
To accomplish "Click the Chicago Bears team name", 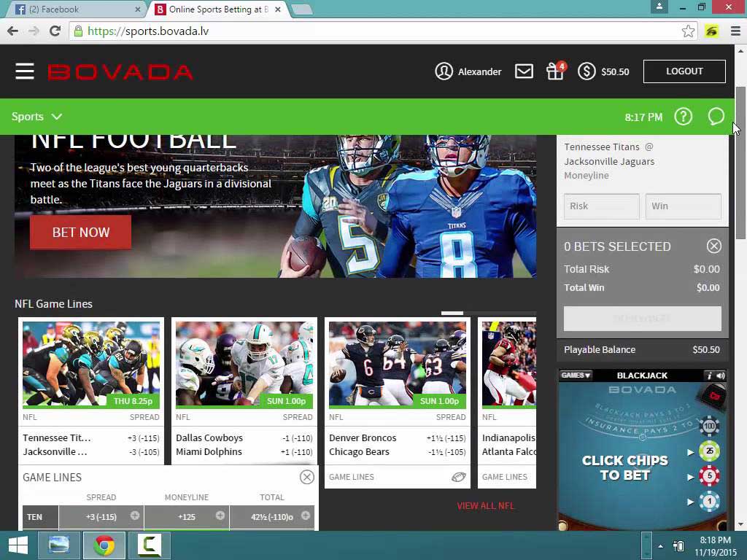I will click(x=359, y=451).
